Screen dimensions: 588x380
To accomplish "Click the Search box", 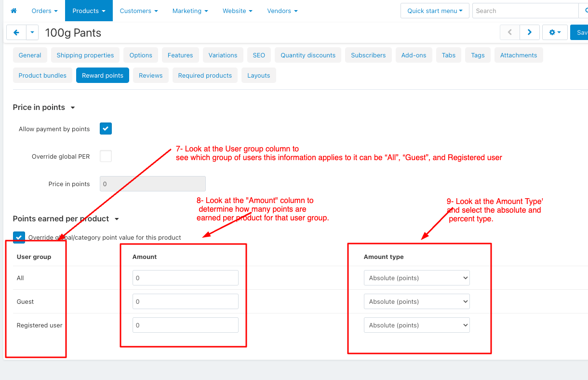I will pyautogui.click(x=524, y=11).
